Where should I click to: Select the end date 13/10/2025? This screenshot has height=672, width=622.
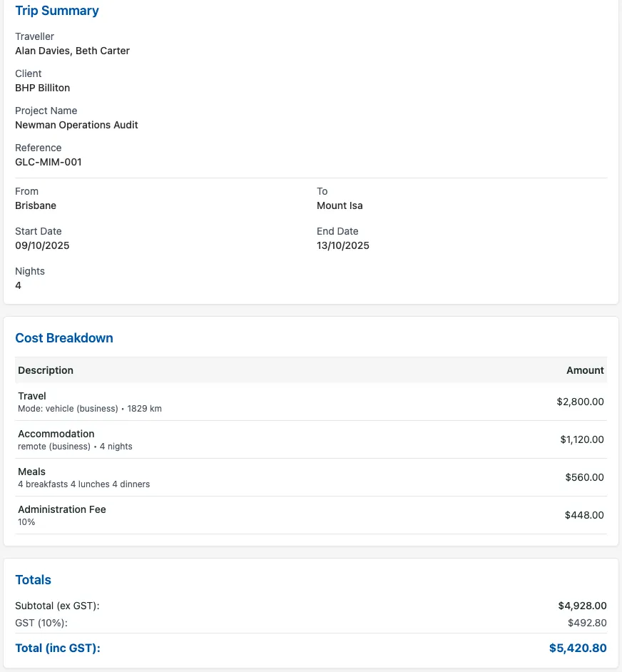343,245
